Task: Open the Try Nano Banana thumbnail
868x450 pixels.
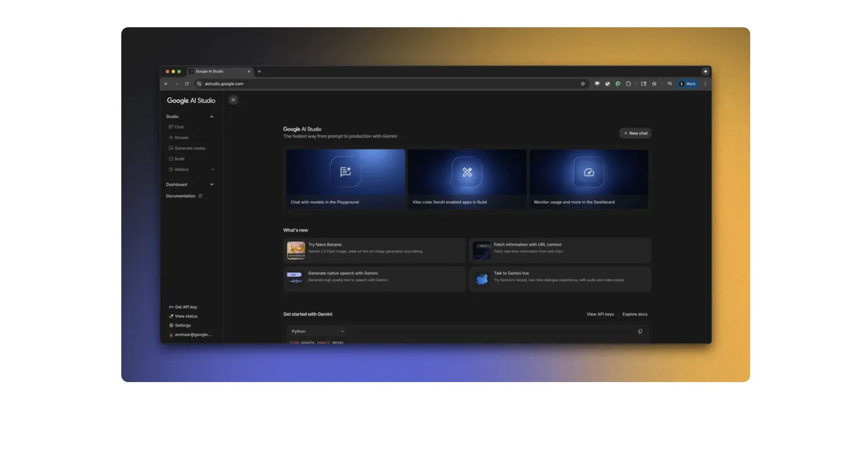Action: (296, 250)
